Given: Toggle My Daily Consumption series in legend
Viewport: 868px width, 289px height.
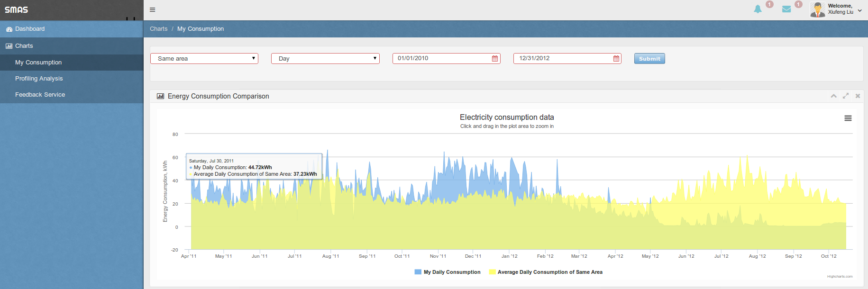Looking at the screenshot, I should [x=448, y=272].
